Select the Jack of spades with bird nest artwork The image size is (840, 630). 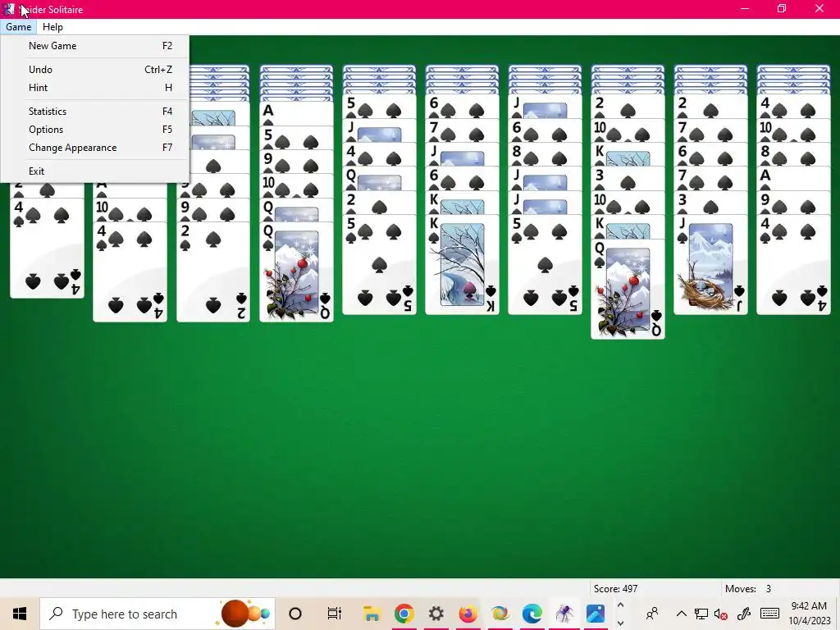tap(710, 265)
